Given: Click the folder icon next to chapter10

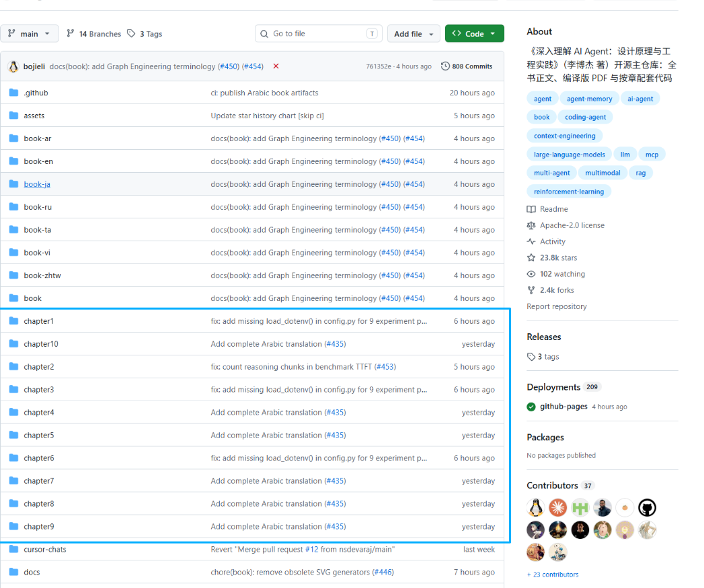Looking at the screenshot, I should pos(14,344).
